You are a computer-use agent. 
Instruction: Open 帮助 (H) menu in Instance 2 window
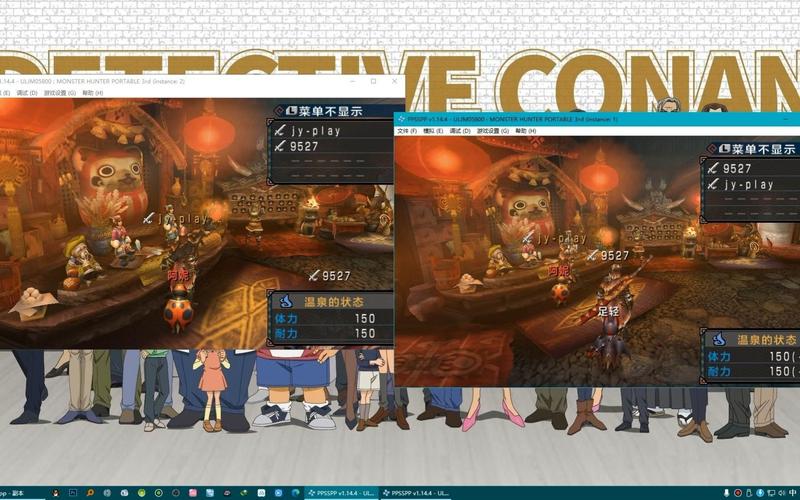[93, 93]
